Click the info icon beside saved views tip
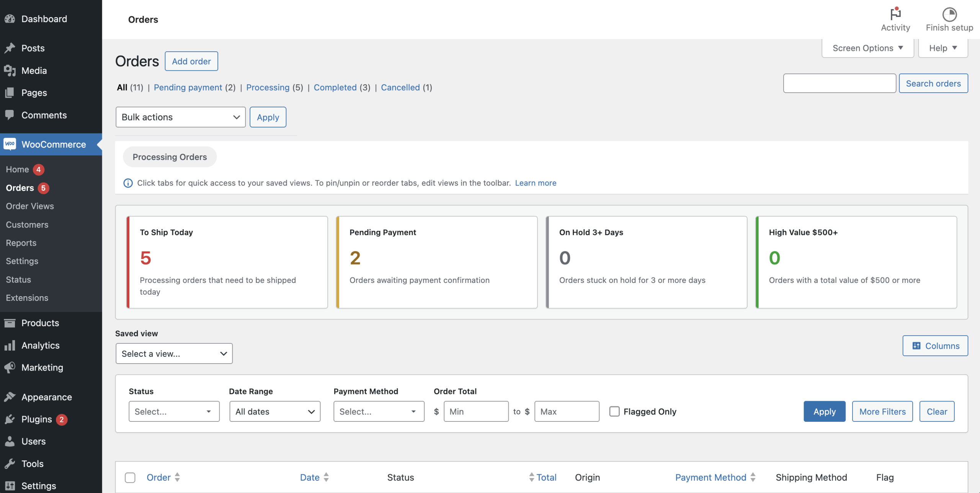 pos(128,183)
